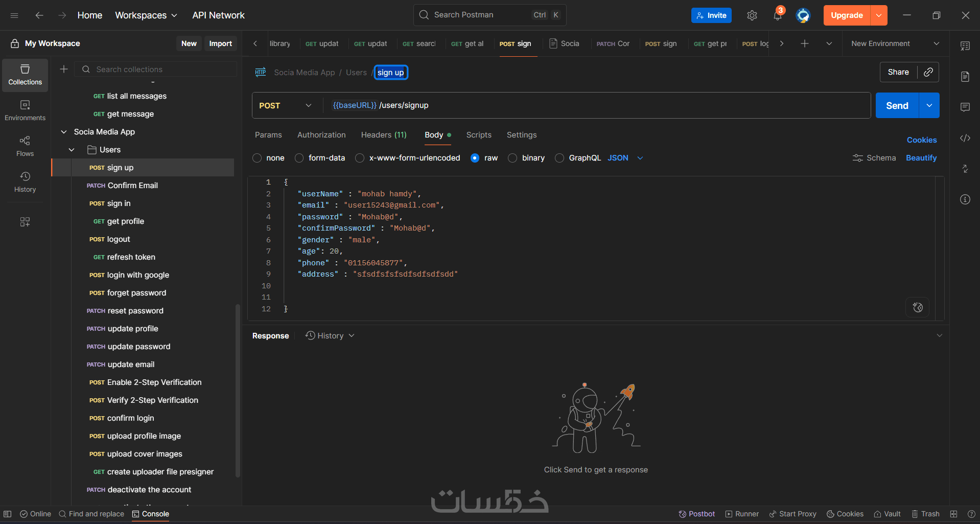The image size is (980, 524).
Task: Click the request URL field
Action: coord(597,105)
